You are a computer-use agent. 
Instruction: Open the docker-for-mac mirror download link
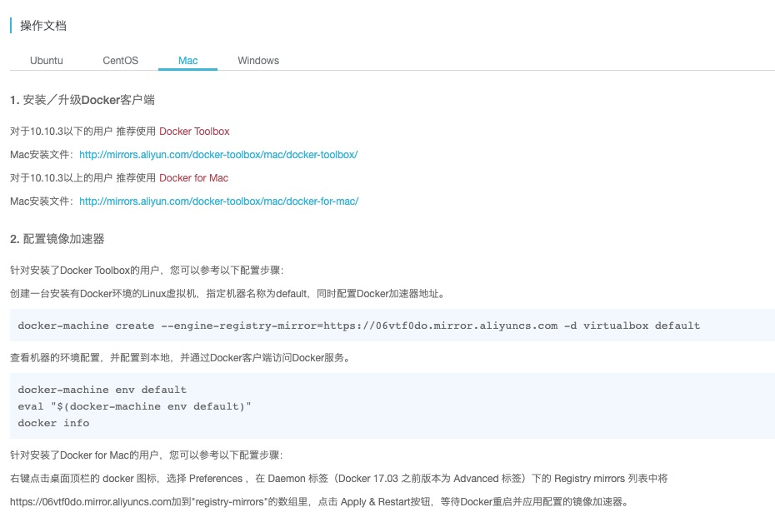click(x=218, y=201)
